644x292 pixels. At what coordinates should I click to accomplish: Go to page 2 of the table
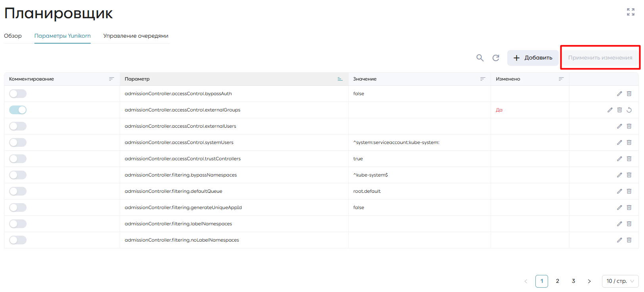tap(558, 281)
